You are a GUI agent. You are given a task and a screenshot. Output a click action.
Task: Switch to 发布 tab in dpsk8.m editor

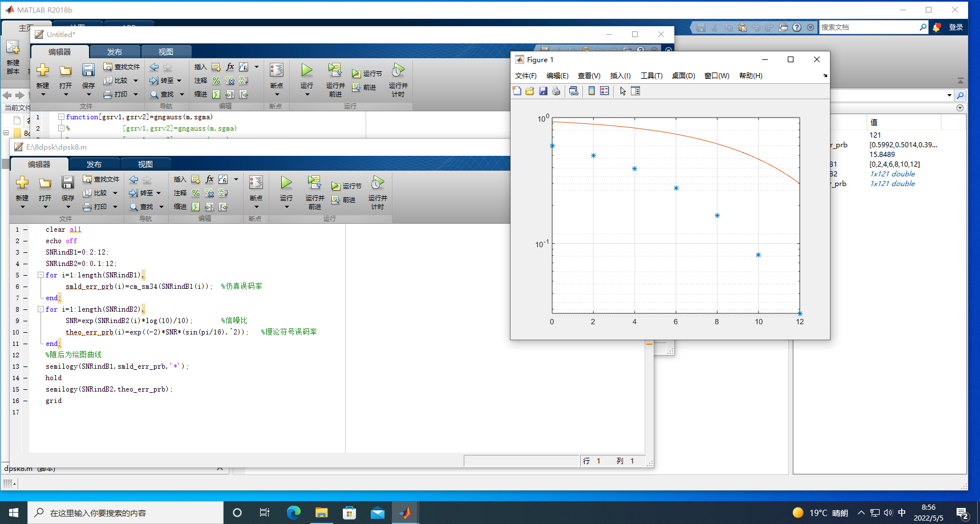[94, 164]
